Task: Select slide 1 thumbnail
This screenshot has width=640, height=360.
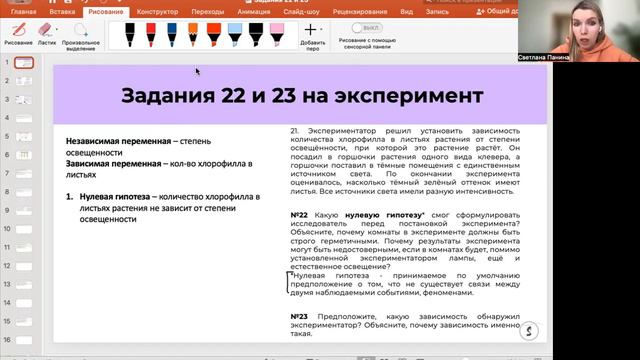Action: coord(24,63)
